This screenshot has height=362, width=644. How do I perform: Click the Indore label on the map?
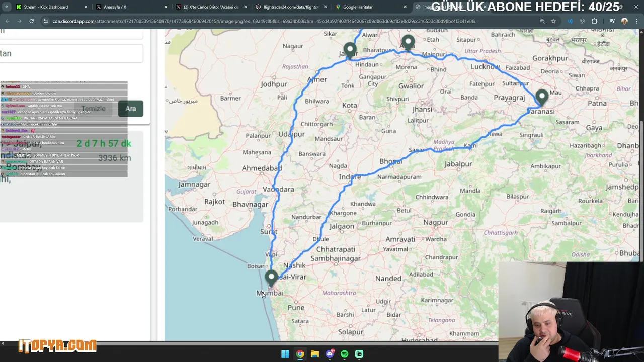pyautogui.click(x=350, y=177)
